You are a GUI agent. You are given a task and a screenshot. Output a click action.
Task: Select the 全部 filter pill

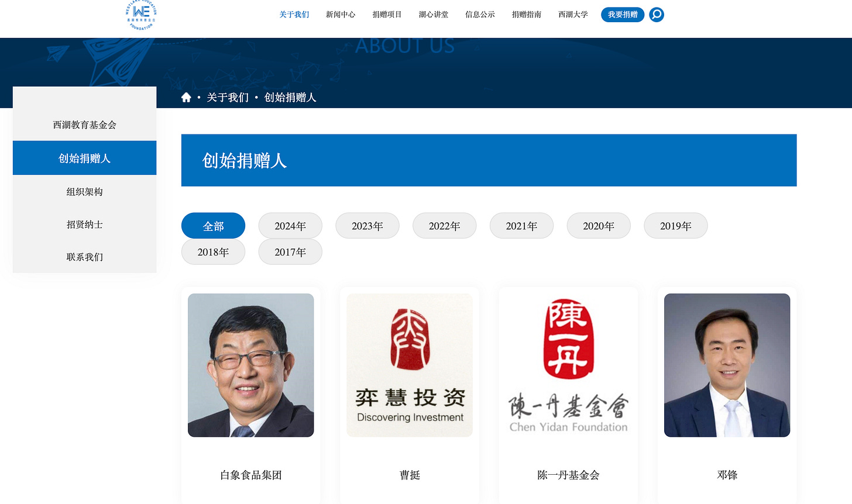[x=213, y=226]
